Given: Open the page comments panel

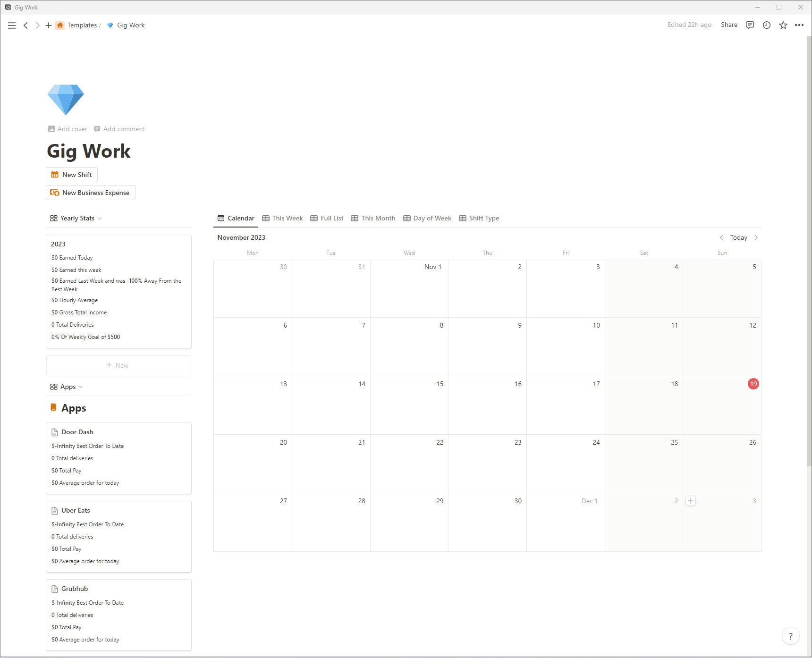Looking at the screenshot, I should (x=749, y=25).
